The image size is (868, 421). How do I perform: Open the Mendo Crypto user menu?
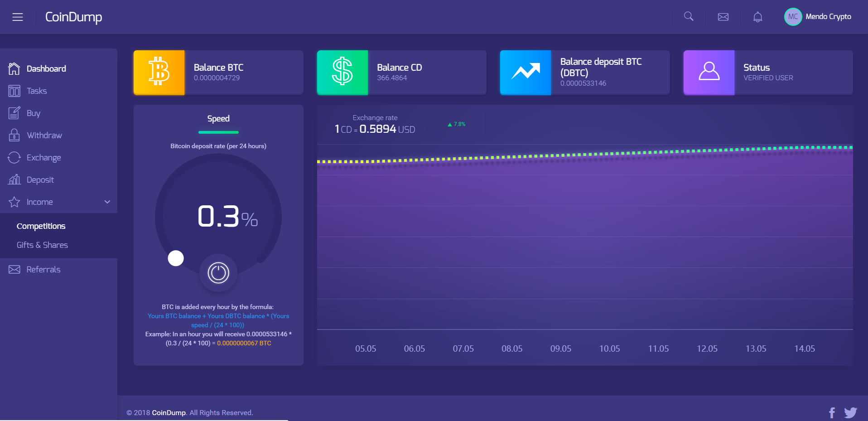tap(818, 17)
